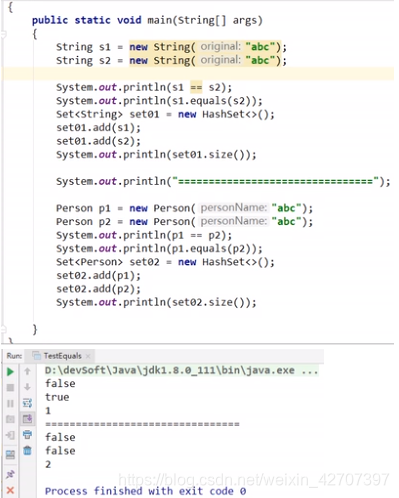Pin the Run tab with pin icon

(x=10, y=474)
